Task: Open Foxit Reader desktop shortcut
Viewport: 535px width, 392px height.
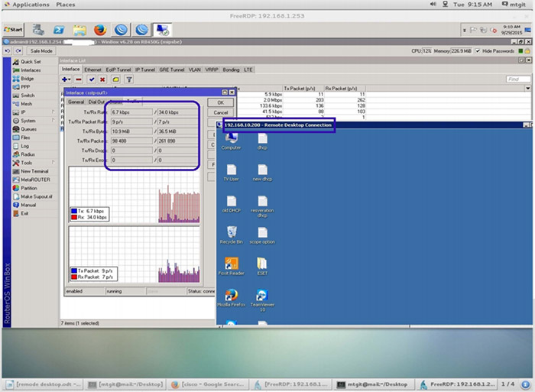Action: tap(232, 267)
